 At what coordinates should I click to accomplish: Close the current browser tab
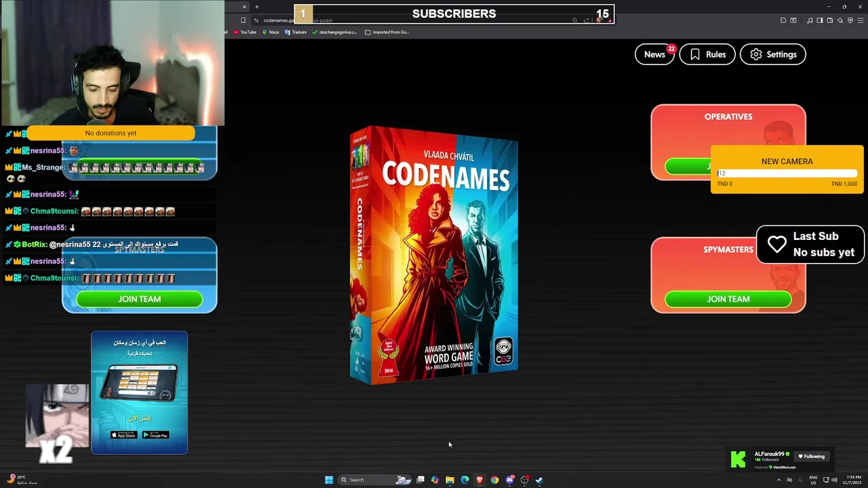click(244, 7)
